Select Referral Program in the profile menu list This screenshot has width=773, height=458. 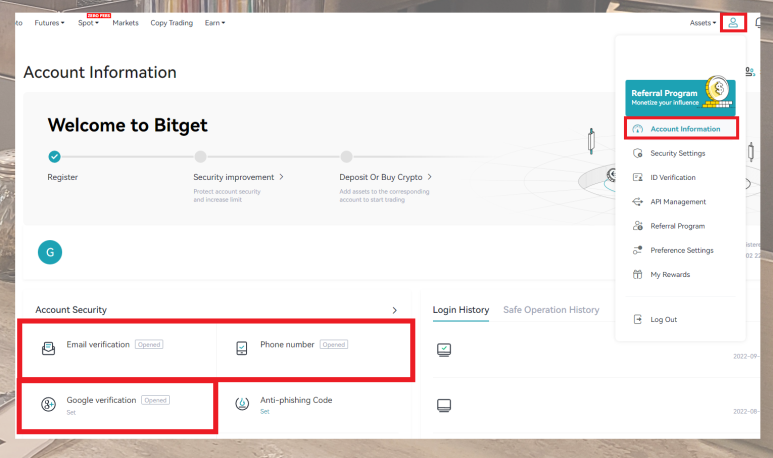click(680, 226)
